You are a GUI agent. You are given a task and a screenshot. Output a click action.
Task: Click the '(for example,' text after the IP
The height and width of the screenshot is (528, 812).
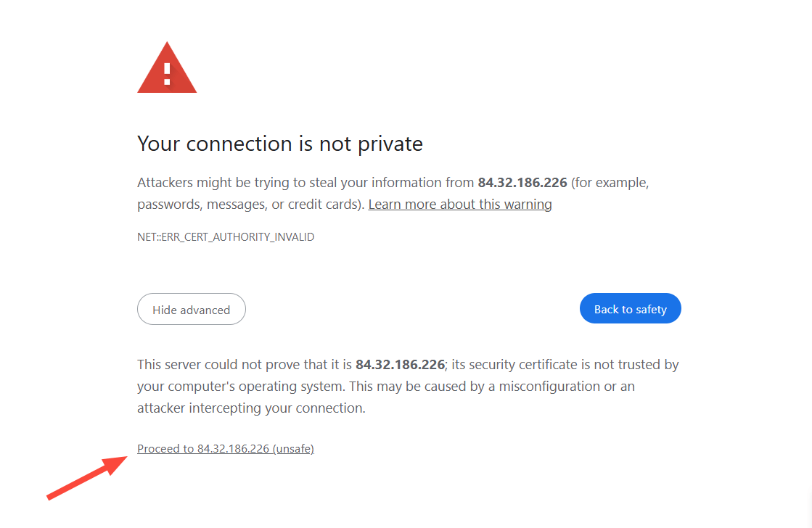(x=610, y=183)
